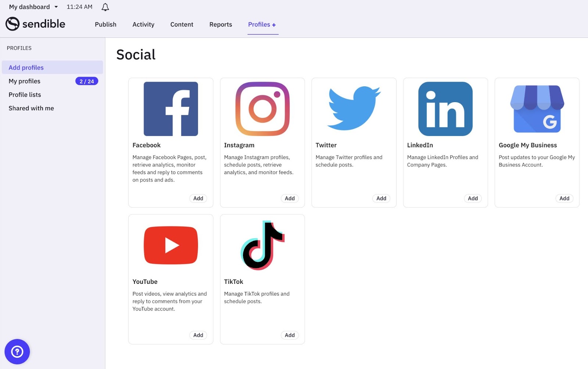Click the help question mark button
The image size is (588, 369).
(17, 351)
